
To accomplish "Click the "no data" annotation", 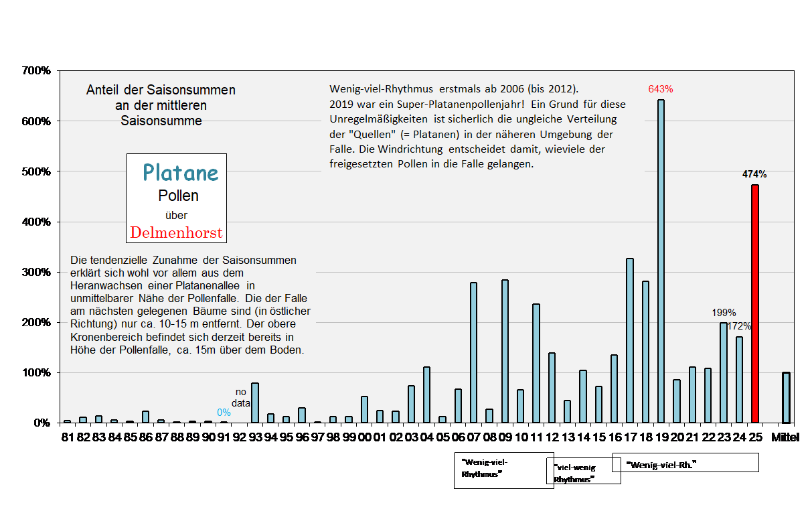I will point(241,396).
